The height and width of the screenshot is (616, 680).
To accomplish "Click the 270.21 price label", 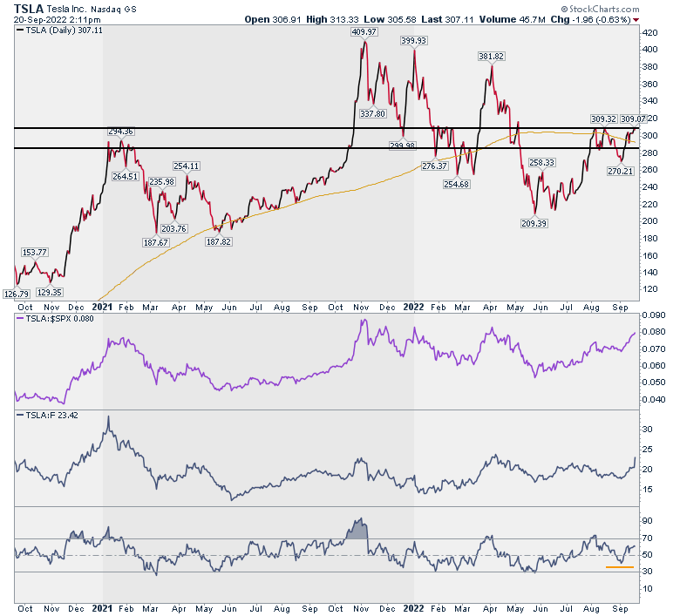I will [x=621, y=172].
